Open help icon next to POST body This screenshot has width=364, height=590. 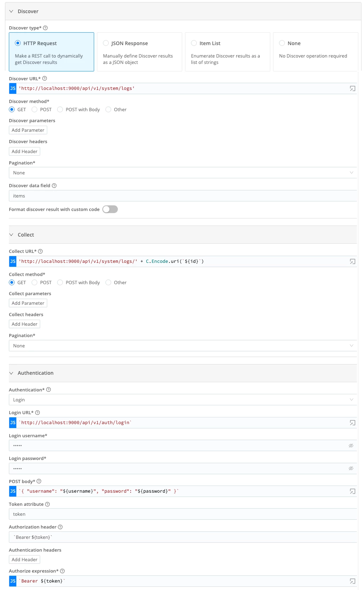tap(39, 481)
